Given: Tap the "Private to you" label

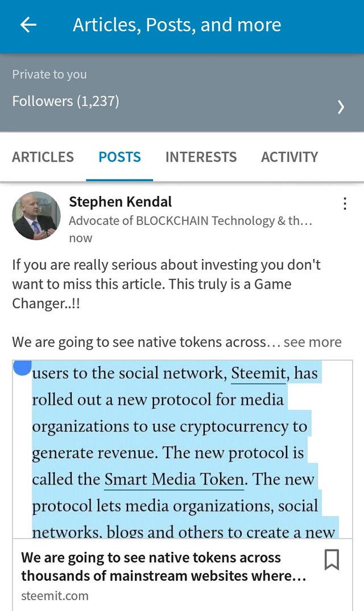Looking at the screenshot, I should pyautogui.click(x=49, y=75).
